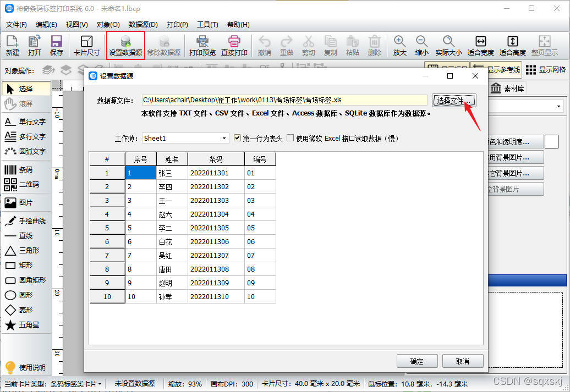
Task: Toggle 显示网格 show grid button
Action: tap(546, 70)
